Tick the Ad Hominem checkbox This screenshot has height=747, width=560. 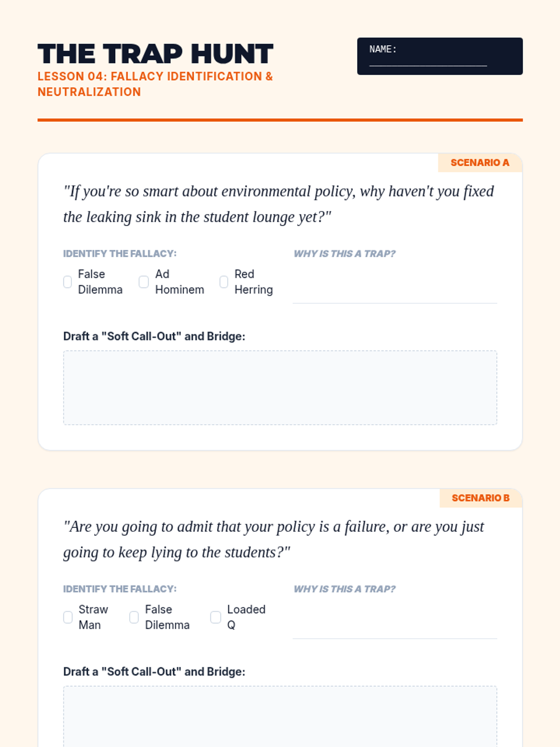pyautogui.click(x=144, y=282)
